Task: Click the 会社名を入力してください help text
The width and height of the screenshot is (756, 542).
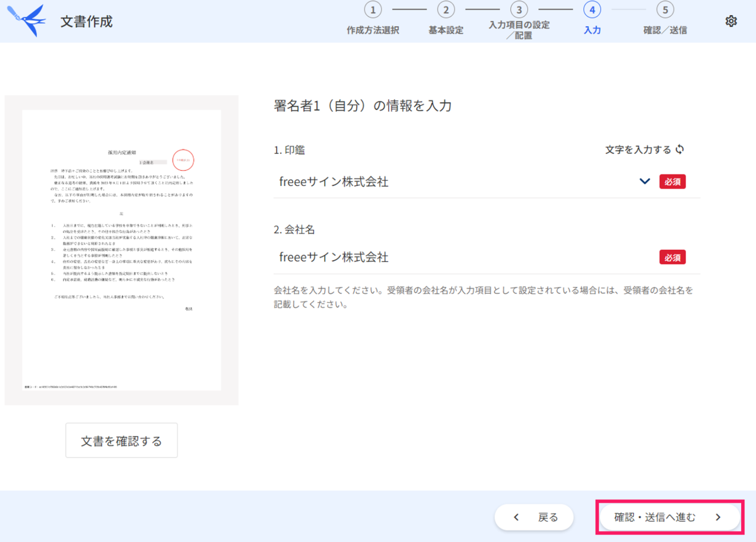Action: click(x=483, y=297)
